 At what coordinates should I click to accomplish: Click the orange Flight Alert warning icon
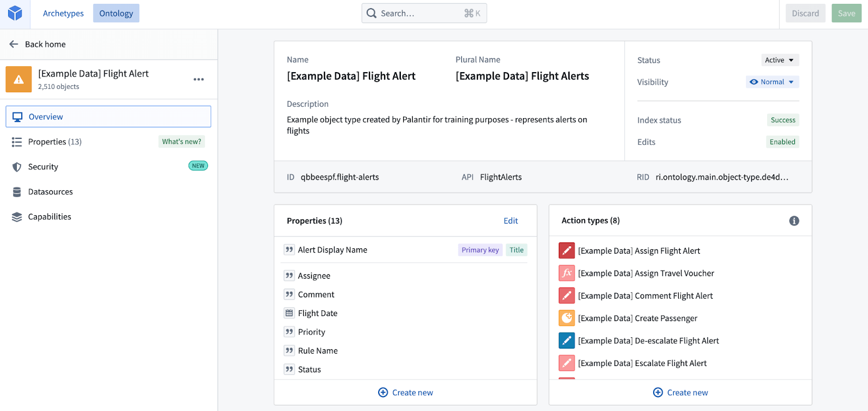tap(19, 79)
